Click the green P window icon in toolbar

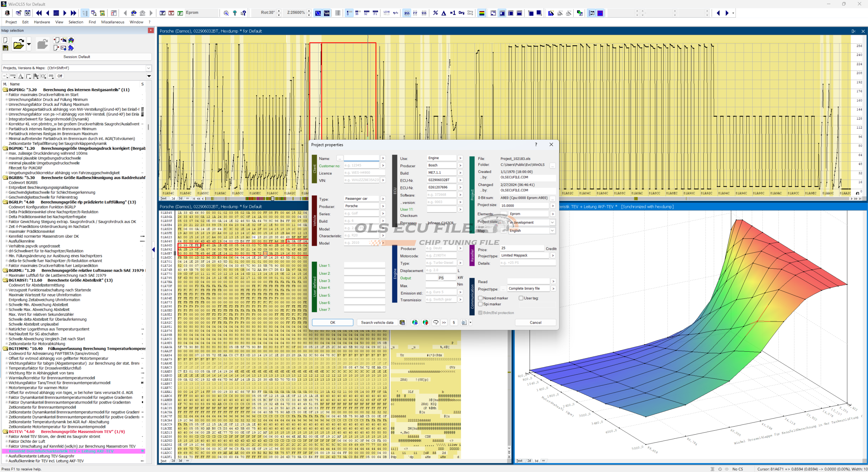(180, 13)
